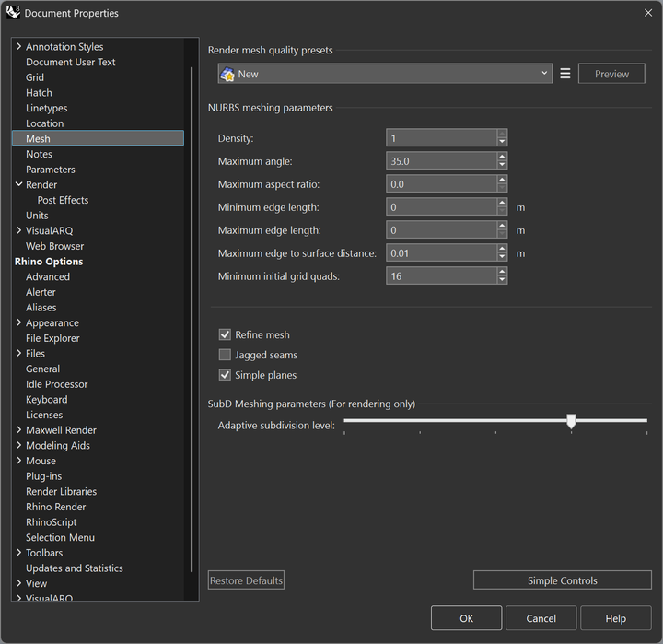This screenshot has width=663, height=644.
Task: Select the Licenses page
Action: pyautogui.click(x=44, y=415)
